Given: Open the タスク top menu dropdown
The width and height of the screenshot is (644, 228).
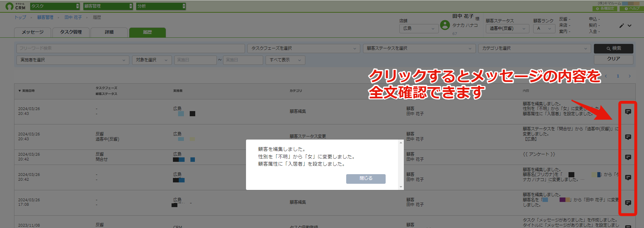Looking at the screenshot, I should [x=55, y=6].
